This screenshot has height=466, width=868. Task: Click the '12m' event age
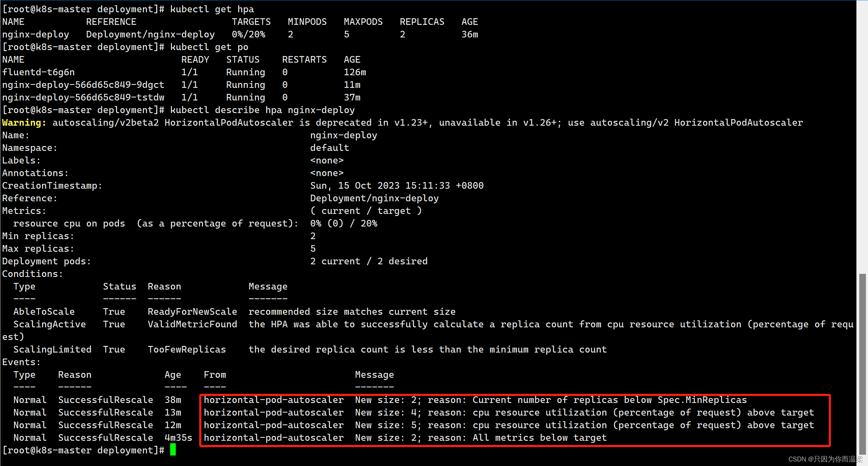[173, 425]
